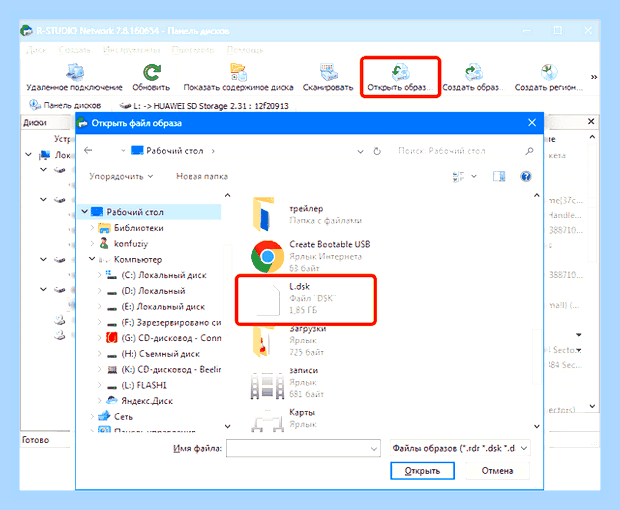This screenshot has height=510, width=620.
Task: Open help with the question mark icon
Action: pyautogui.click(x=525, y=176)
